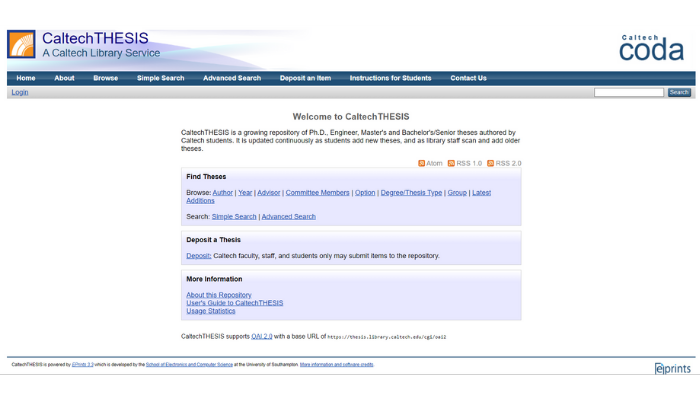Browse theses by Advisor

(x=269, y=193)
